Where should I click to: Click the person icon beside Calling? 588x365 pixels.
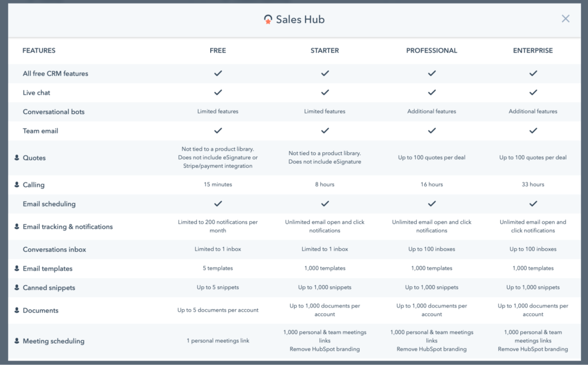click(17, 185)
